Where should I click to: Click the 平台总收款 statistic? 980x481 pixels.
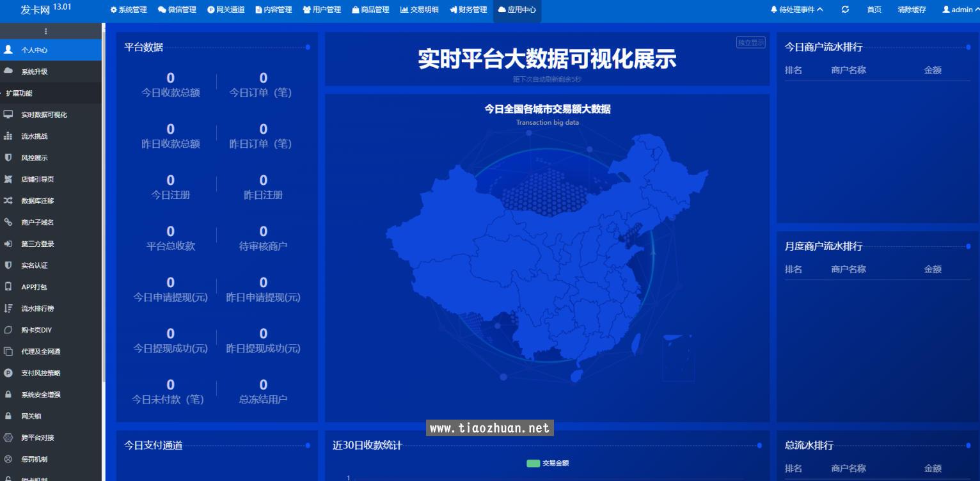(170, 239)
